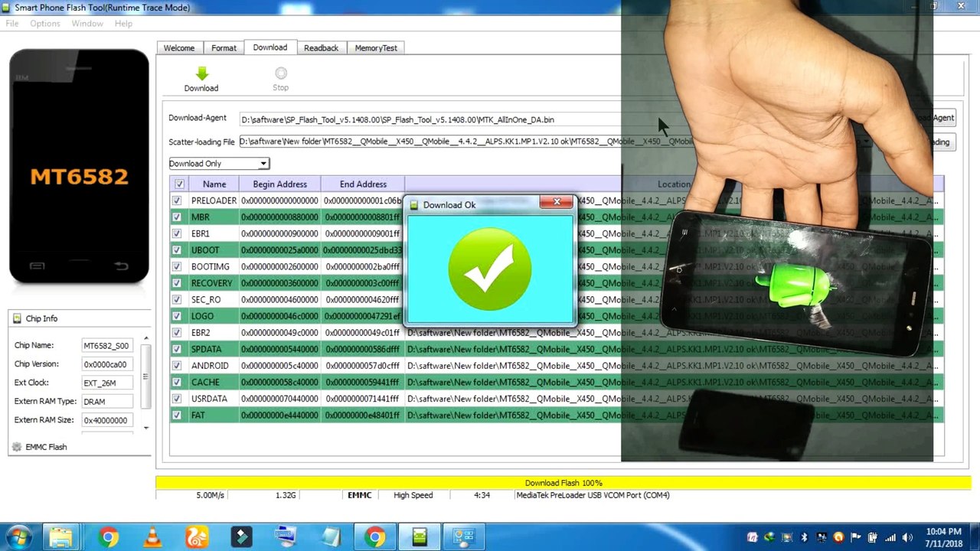This screenshot has height=551, width=980.
Task: Sort by the Begin Address column header
Action: click(280, 184)
